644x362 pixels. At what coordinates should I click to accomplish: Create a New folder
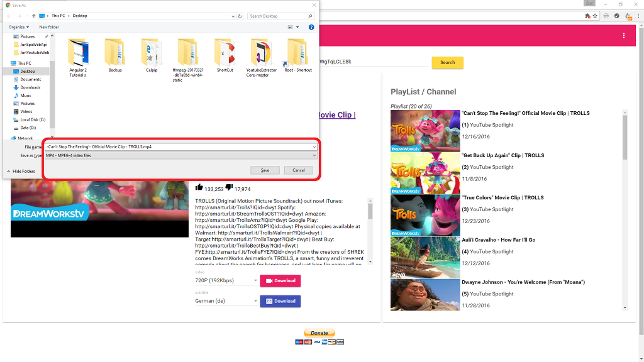[49, 27]
